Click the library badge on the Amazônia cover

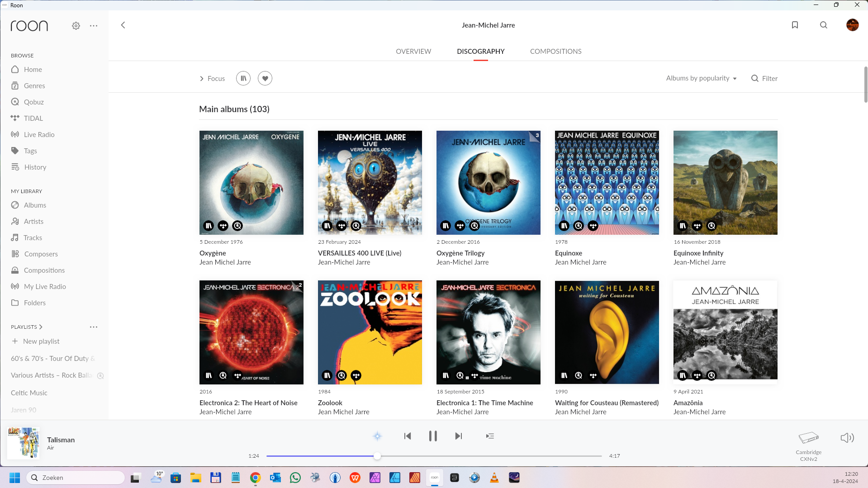coord(683,375)
